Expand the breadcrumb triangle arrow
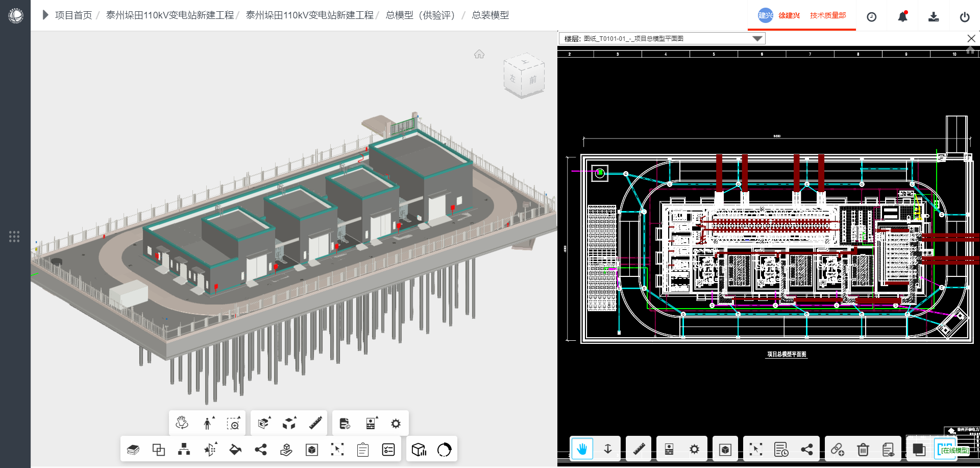This screenshot has width=980, height=468. coord(45,15)
